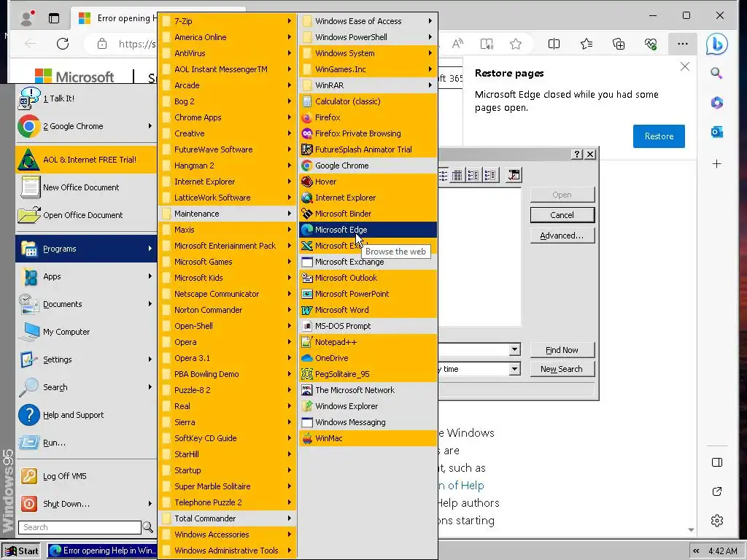
Task: Launch Windows Explorer
Action: [368, 406]
